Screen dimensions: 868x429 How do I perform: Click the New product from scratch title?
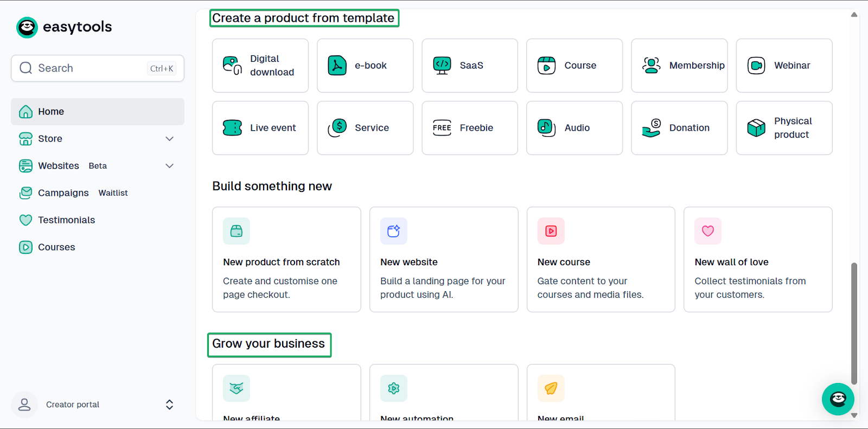coord(281,262)
